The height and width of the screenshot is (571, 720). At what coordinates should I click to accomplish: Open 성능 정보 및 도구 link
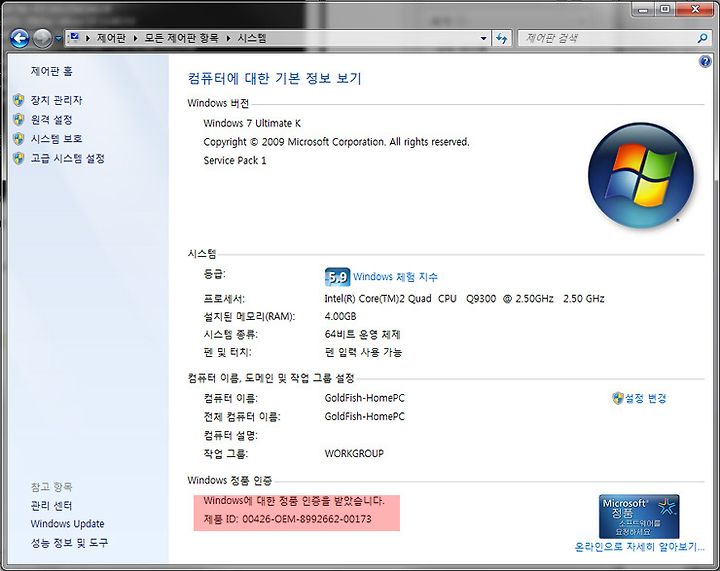tap(69, 543)
